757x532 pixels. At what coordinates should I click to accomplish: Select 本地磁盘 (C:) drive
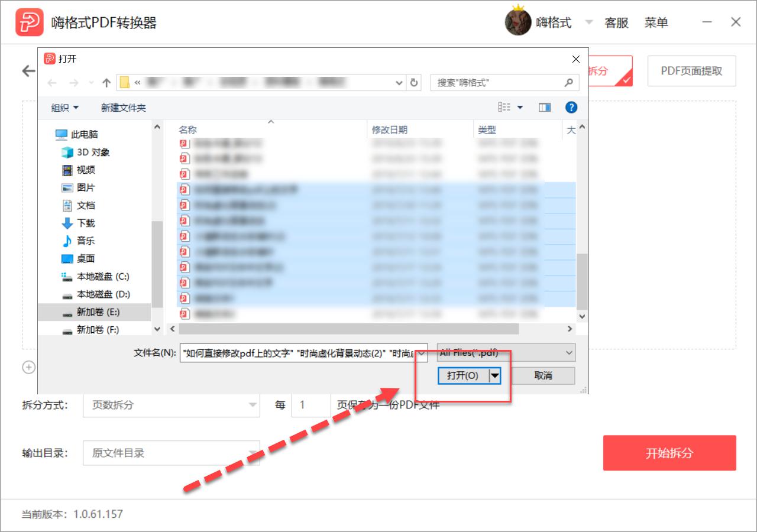coord(95,277)
